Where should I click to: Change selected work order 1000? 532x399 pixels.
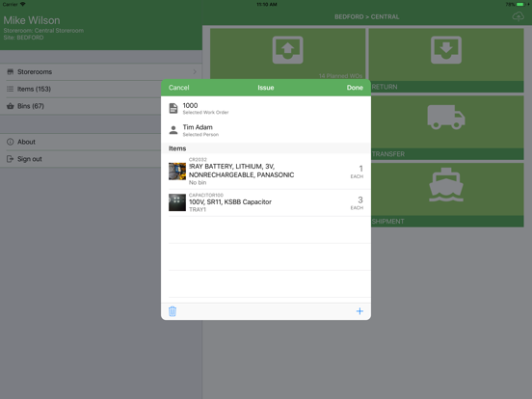pyautogui.click(x=266, y=108)
